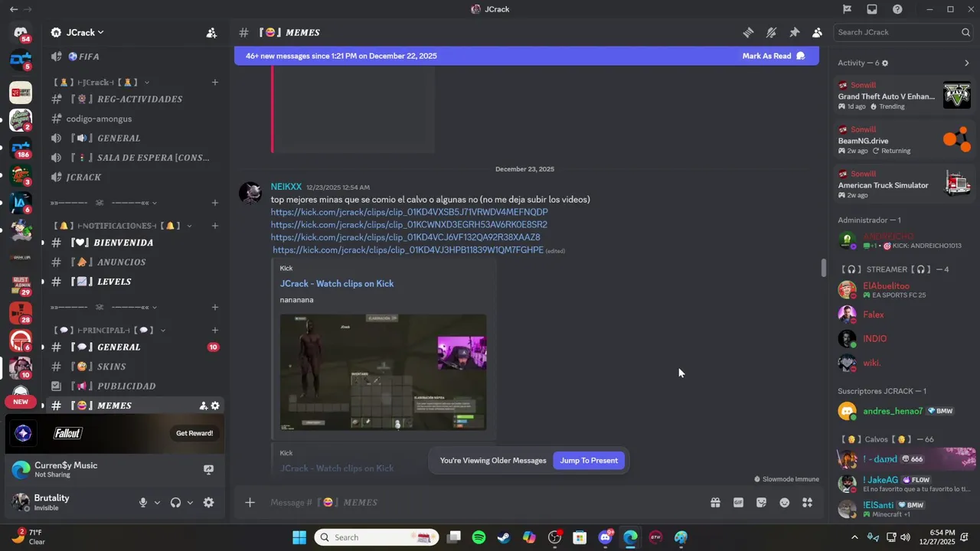The image size is (980, 551).
Task: Mute microphone in user panel
Action: coord(142,503)
